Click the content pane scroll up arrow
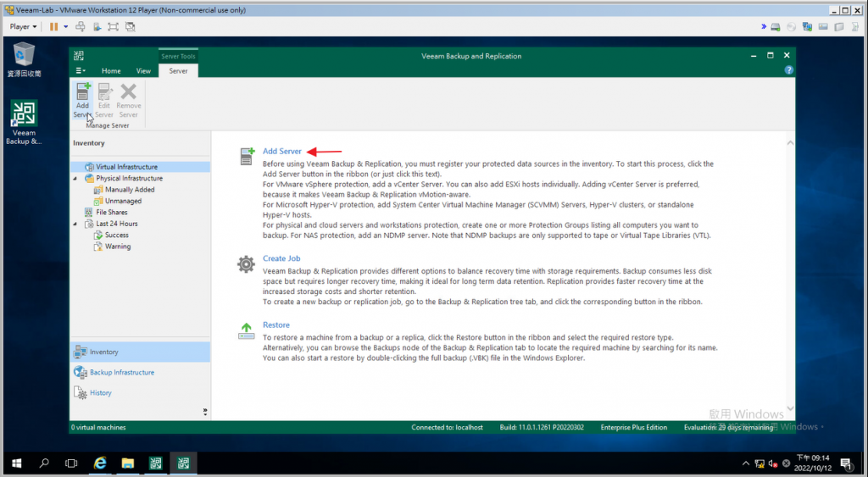 790,143
